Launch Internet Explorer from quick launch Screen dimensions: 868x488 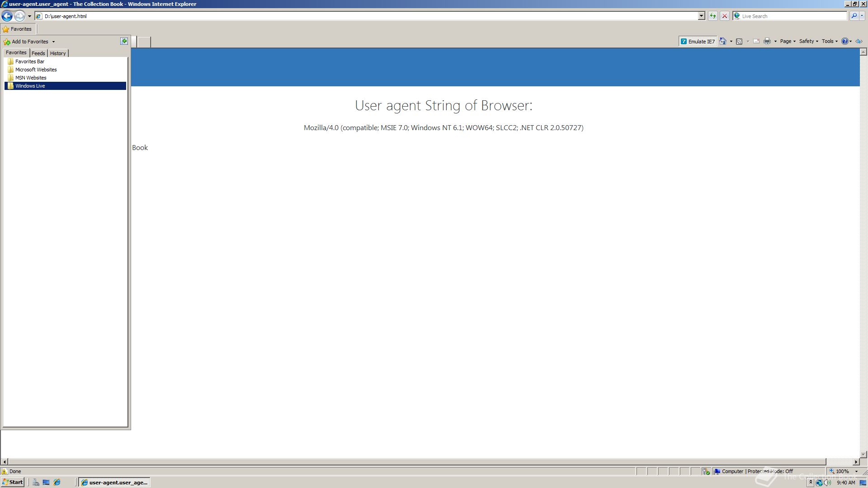57,483
